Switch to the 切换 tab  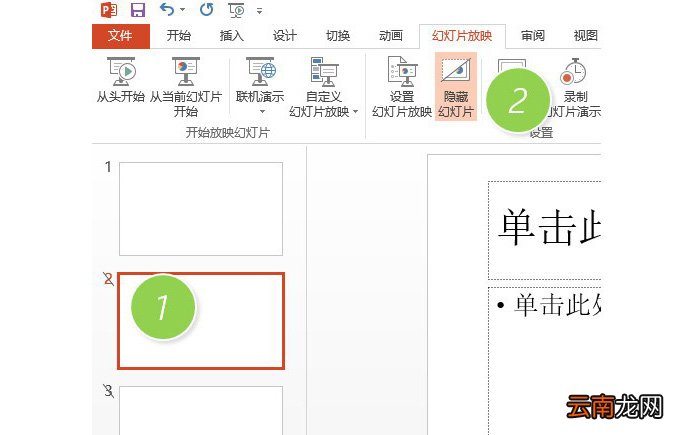(338, 36)
